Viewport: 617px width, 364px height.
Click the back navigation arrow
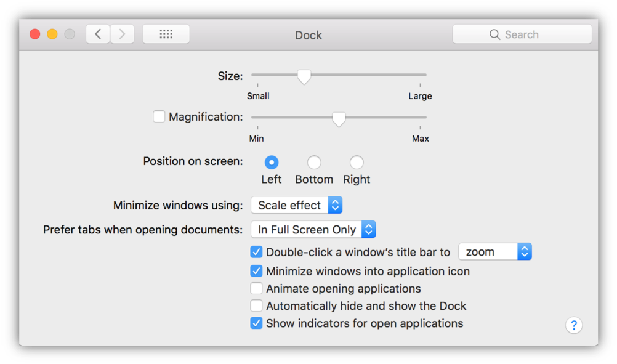(x=98, y=34)
